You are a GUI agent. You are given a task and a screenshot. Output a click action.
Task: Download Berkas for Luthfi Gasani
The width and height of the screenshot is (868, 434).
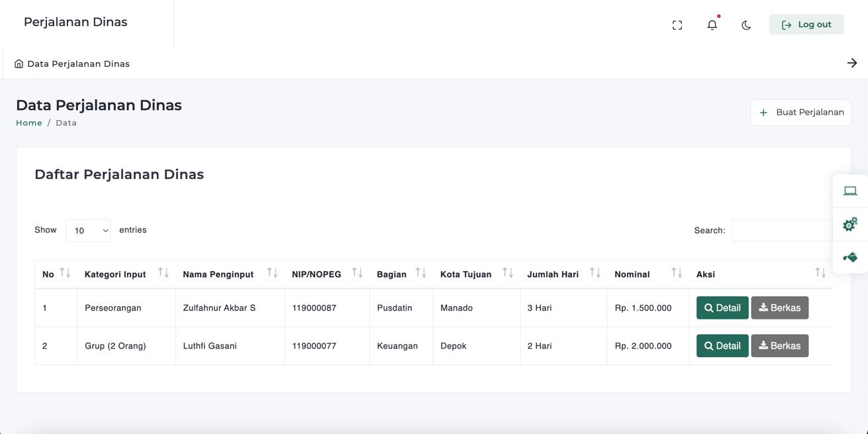click(x=779, y=346)
